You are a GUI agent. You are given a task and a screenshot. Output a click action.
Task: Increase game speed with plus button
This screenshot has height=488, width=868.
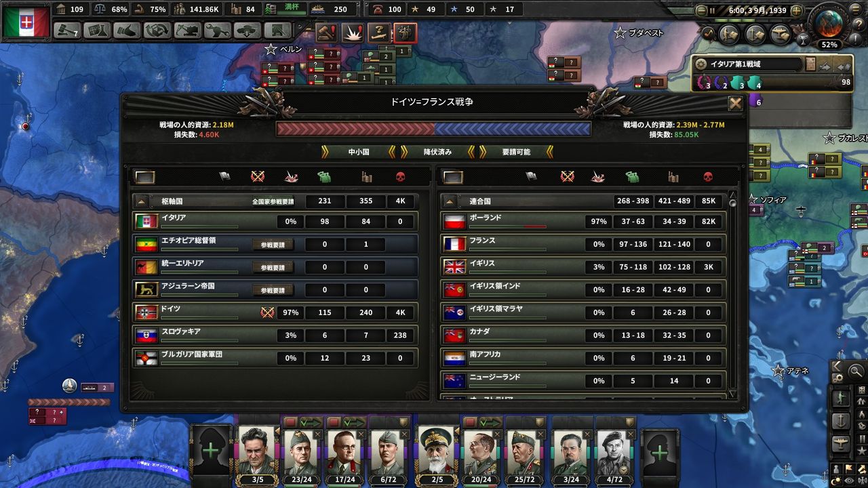tap(796, 11)
